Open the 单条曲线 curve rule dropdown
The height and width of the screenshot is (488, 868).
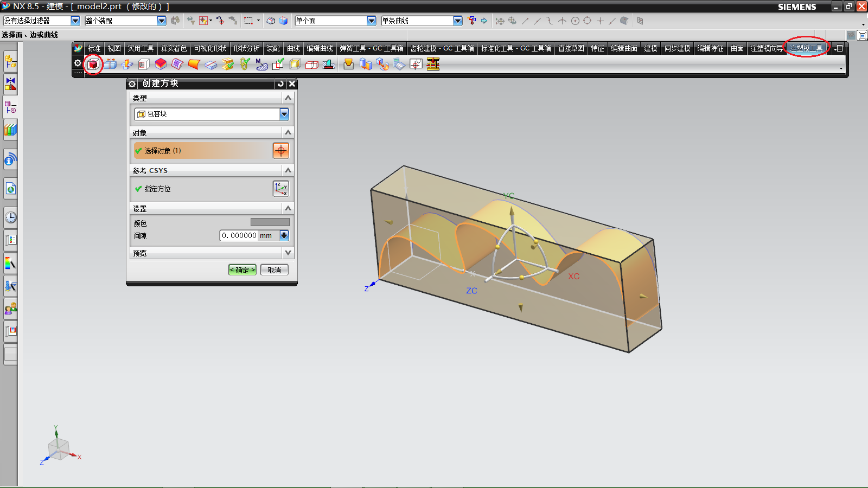point(458,21)
